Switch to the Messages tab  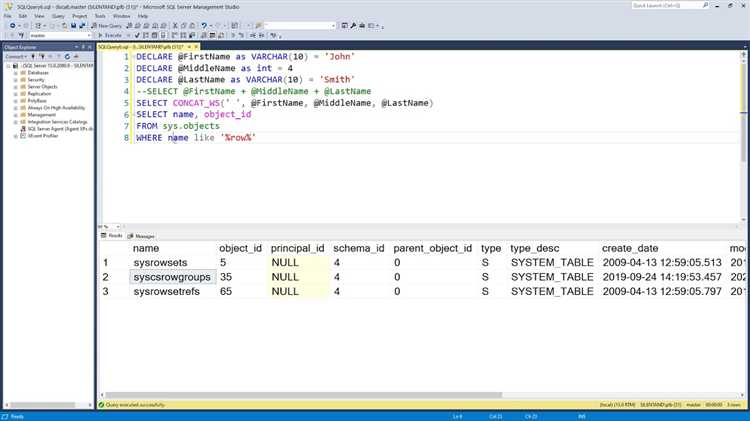click(x=143, y=235)
